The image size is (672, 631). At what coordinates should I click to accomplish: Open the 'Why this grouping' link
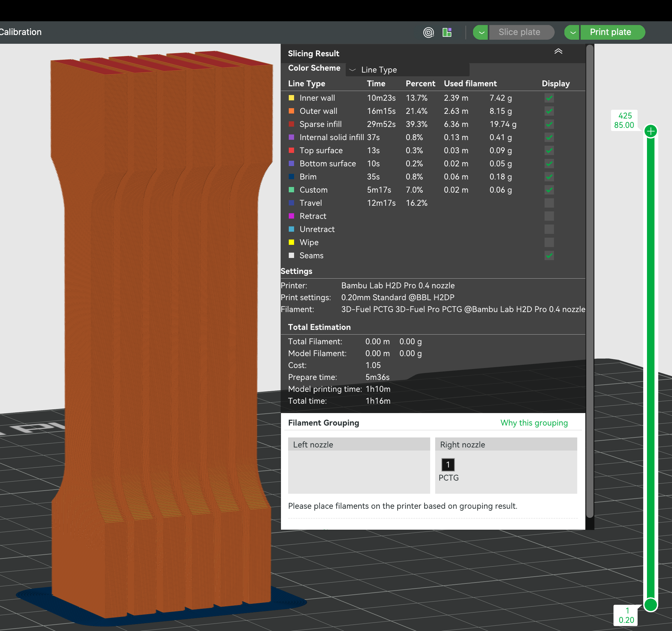pos(534,422)
